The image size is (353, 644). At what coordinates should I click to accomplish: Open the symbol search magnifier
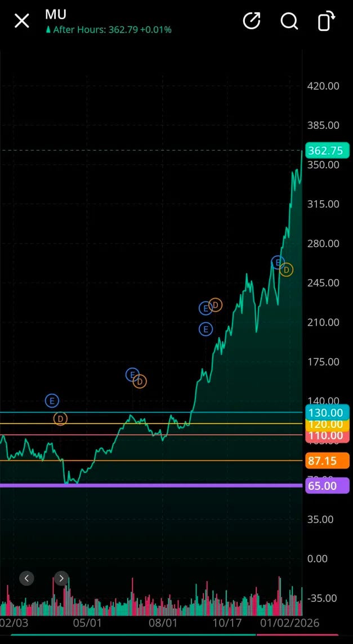click(x=289, y=21)
